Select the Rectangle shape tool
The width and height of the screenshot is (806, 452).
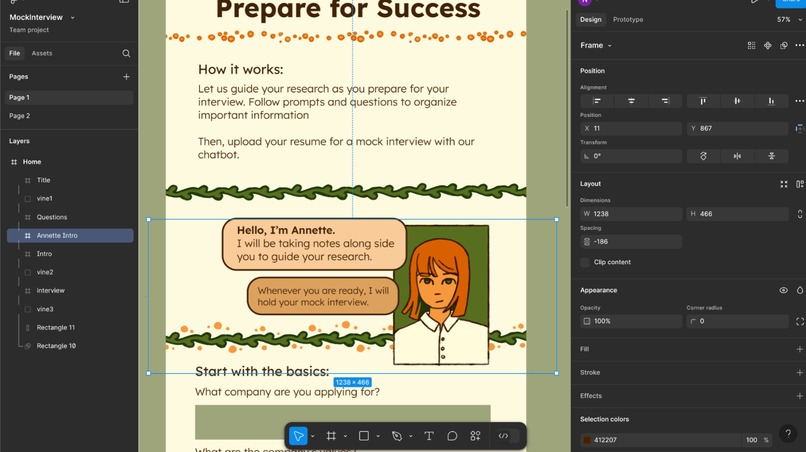(364, 436)
